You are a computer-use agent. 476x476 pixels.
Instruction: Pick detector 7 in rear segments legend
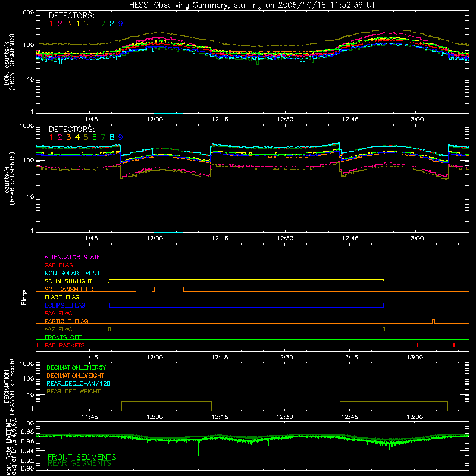tap(104, 137)
